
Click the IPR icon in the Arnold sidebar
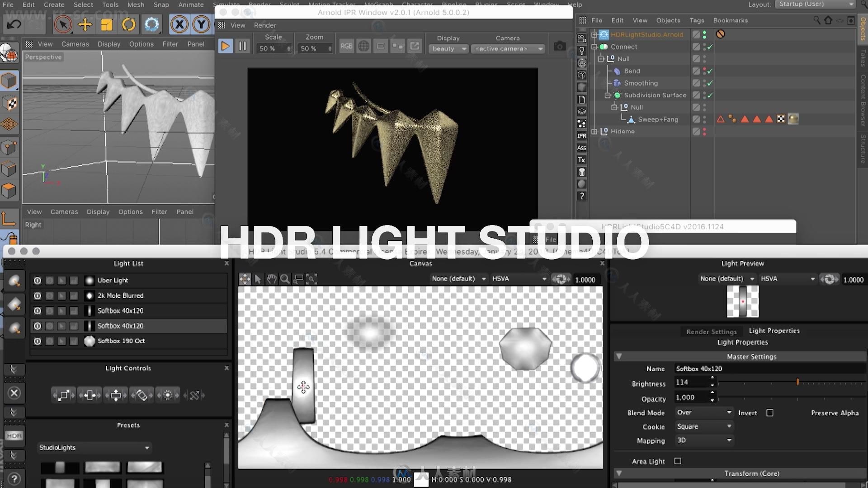click(582, 136)
